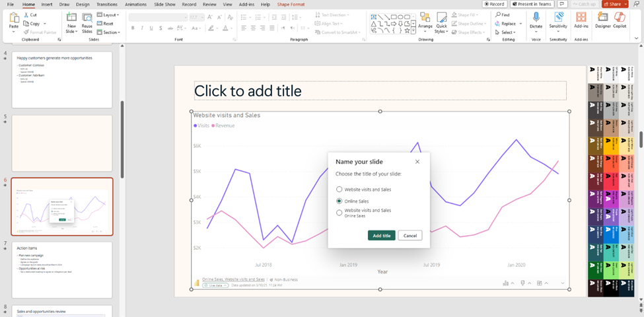Open the 'Online Sales, Website visits and Sales' link

[233, 279]
